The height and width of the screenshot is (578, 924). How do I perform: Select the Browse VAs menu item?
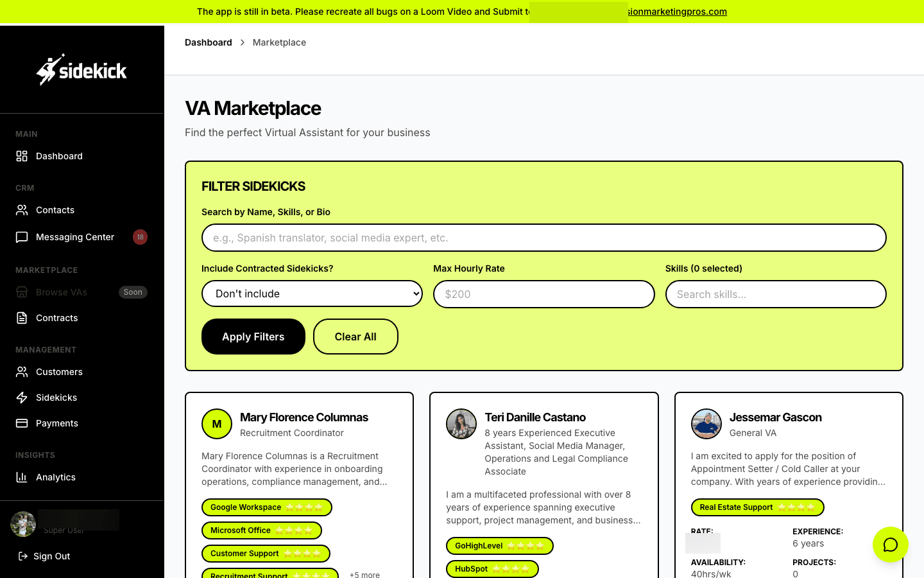click(62, 292)
